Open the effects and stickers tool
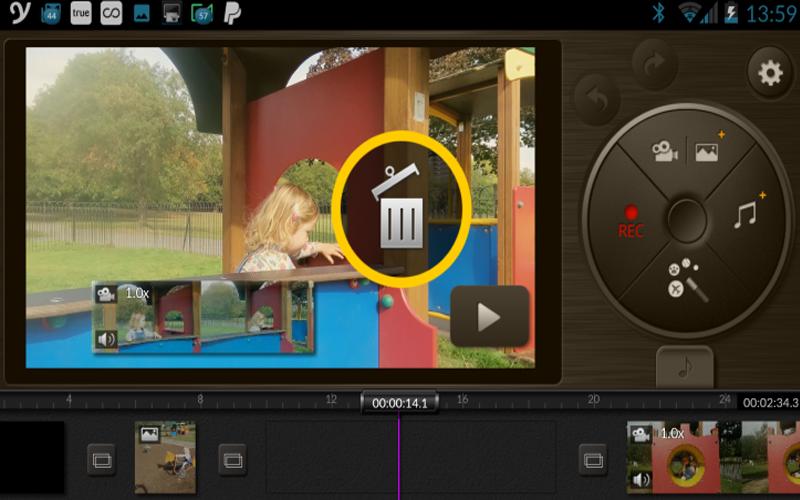Screen dimensions: 800x500 [x=687, y=280]
